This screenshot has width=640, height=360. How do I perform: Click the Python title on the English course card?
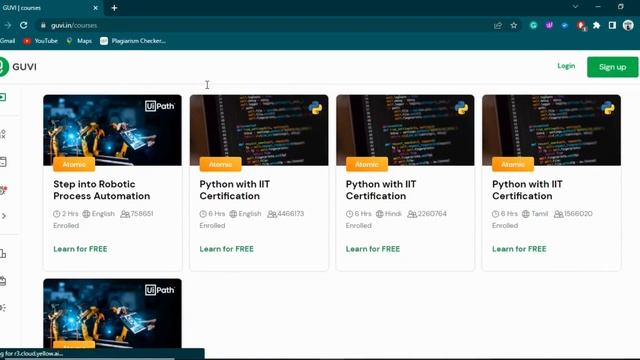235,190
